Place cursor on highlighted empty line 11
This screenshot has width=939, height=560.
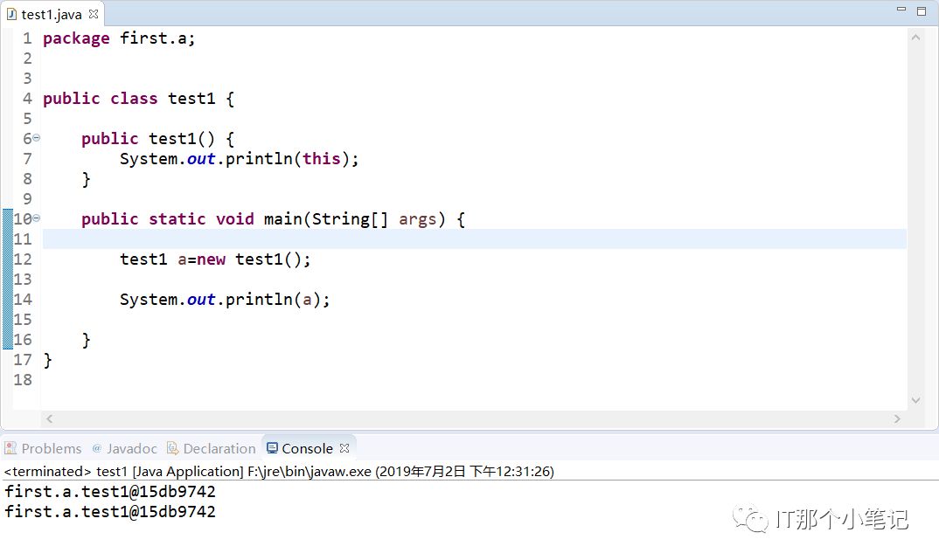tap(474, 239)
